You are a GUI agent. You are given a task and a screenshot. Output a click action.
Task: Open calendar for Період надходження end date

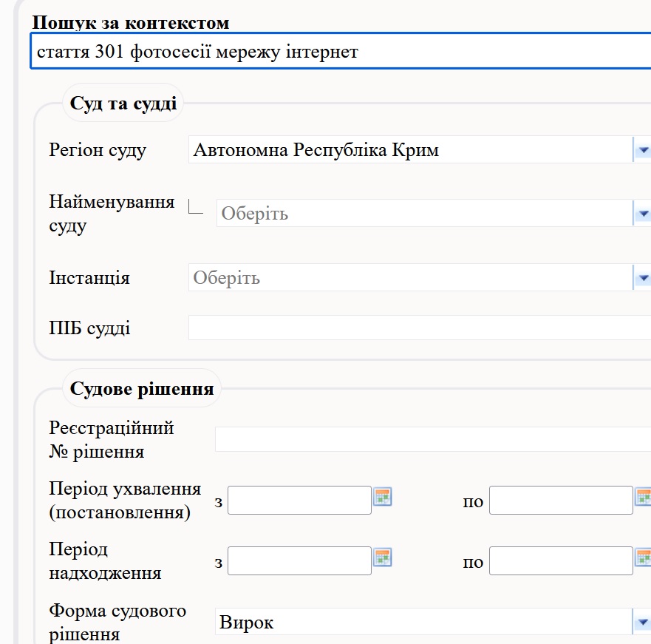click(643, 557)
